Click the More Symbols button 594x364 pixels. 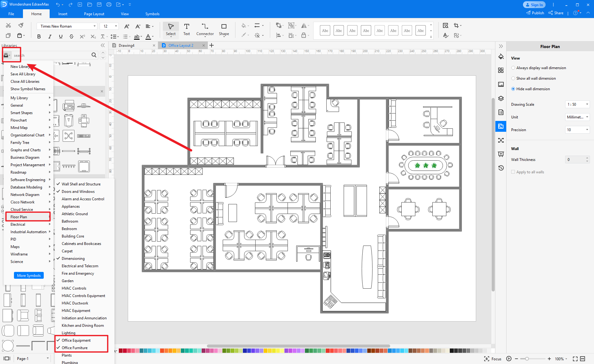[29, 275]
